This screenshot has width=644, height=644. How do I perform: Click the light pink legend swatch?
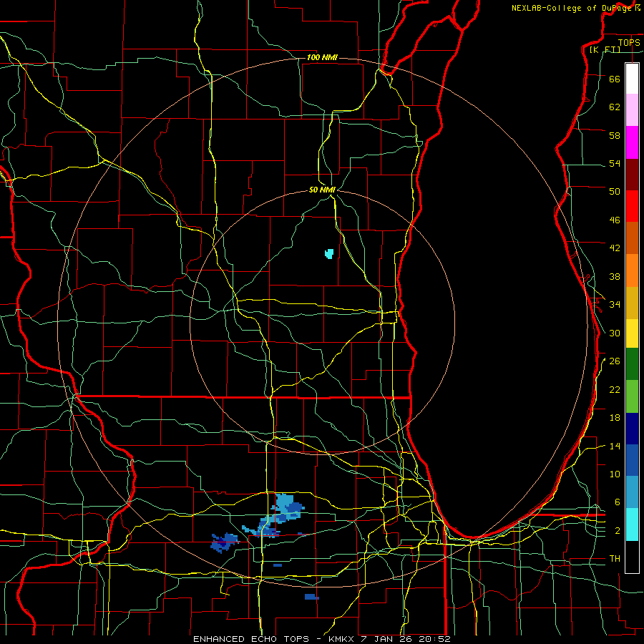632,109
